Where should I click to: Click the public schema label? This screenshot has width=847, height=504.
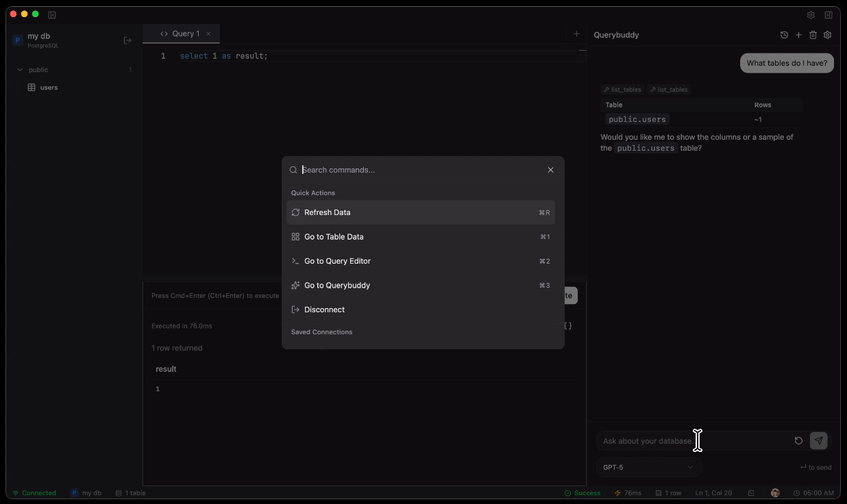point(38,70)
